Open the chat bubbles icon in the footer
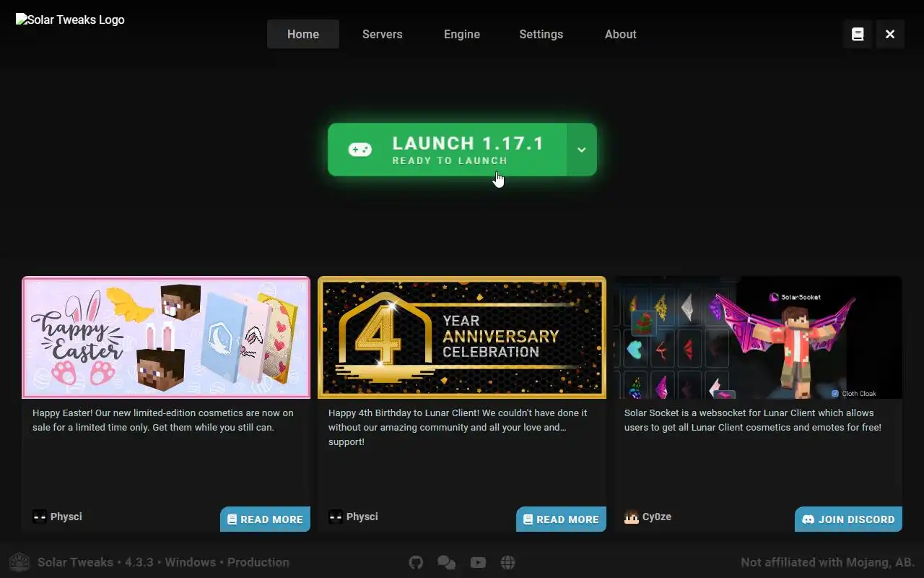The width and height of the screenshot is (924, 578). [x=447, y=562]
